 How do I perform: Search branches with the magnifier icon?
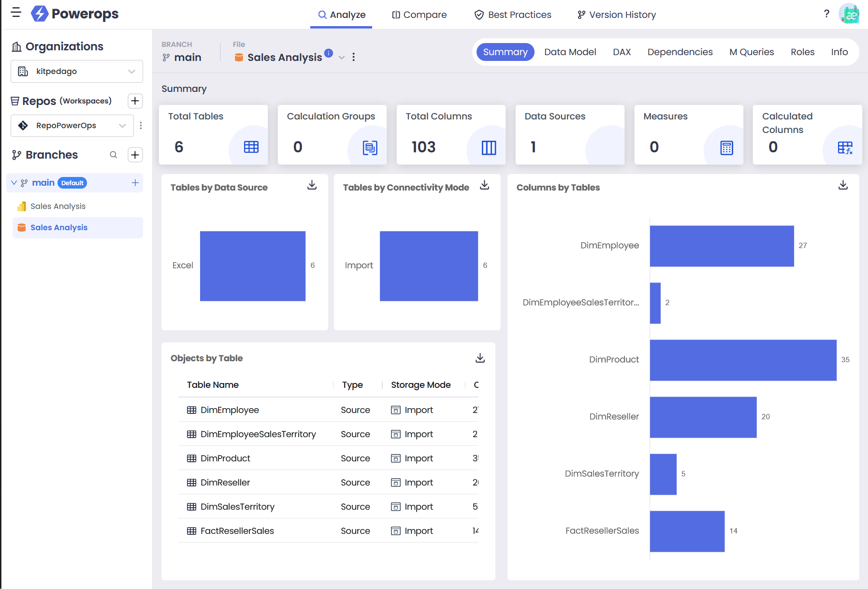(114, 155)
